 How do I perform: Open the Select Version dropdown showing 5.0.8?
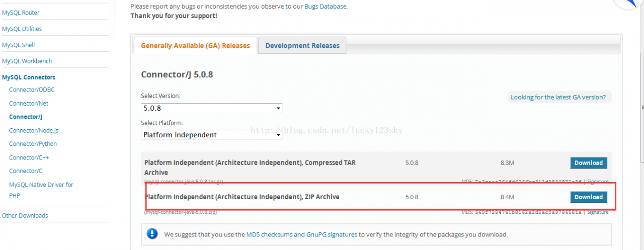click(211, 108)
